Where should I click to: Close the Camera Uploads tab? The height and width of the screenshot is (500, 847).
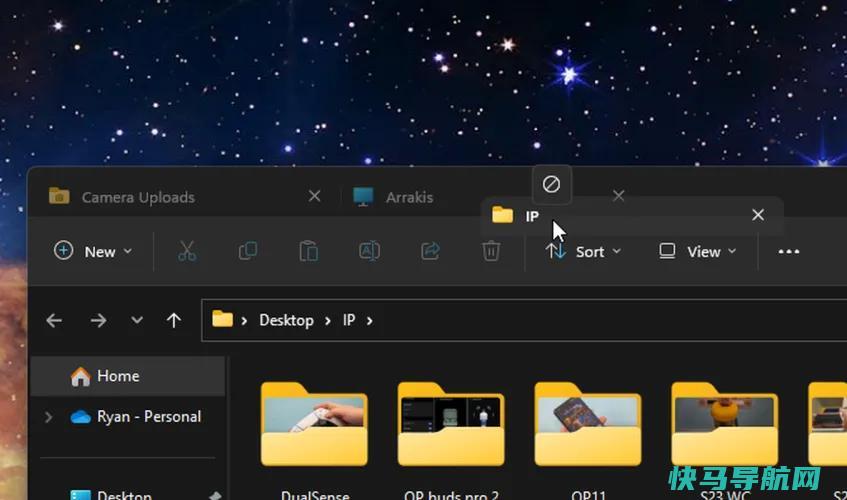pyautogui.click(x=314, y=195)
